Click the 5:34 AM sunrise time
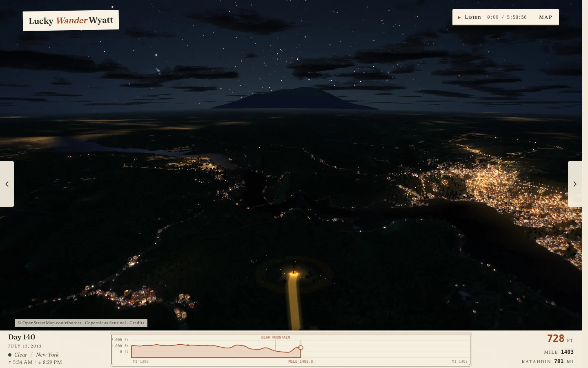588x368 pixels. click(20, 362)
